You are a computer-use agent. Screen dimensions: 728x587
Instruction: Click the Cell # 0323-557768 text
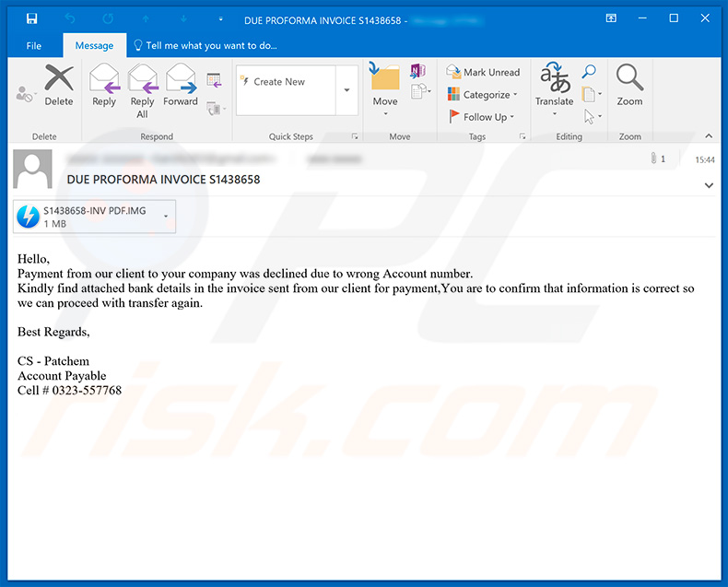coord(70,390)
